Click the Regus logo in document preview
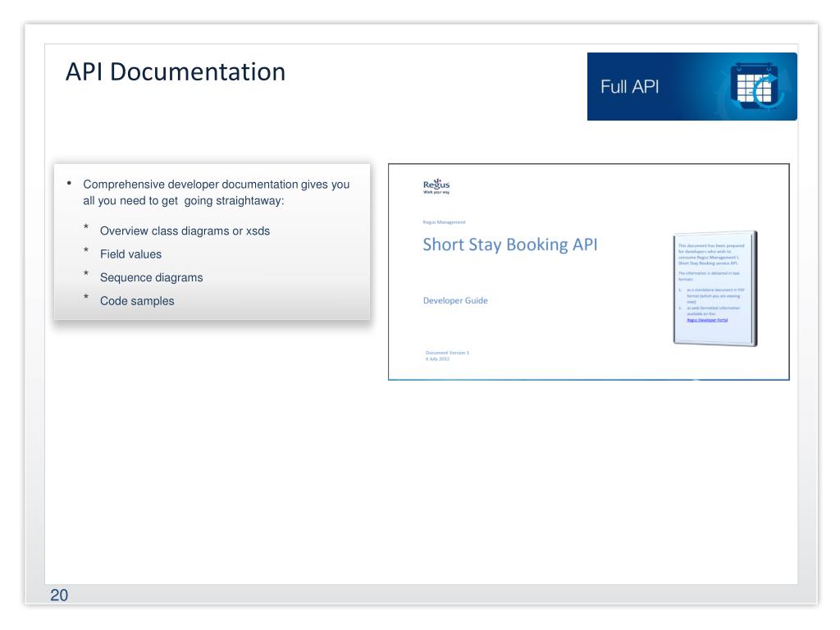Viewport: 840px width, 630px height. click(x=436, y=186)
